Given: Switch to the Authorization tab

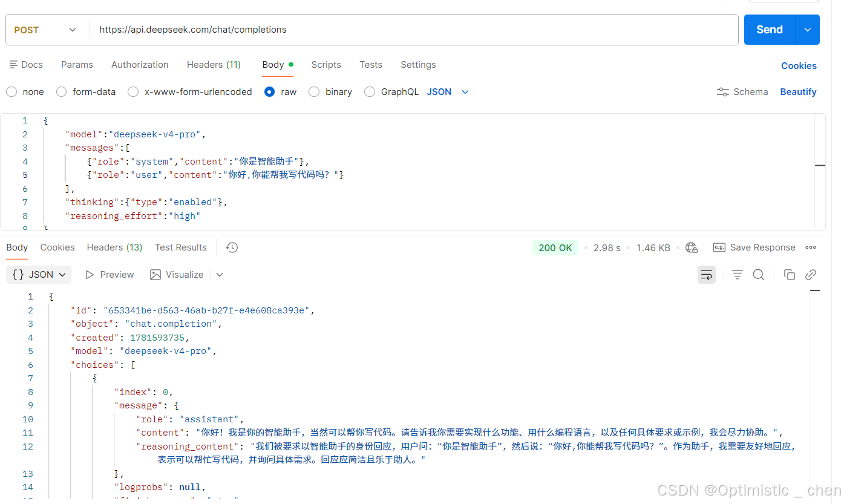Looking at the screenshot, I should [x=140, y=65].
